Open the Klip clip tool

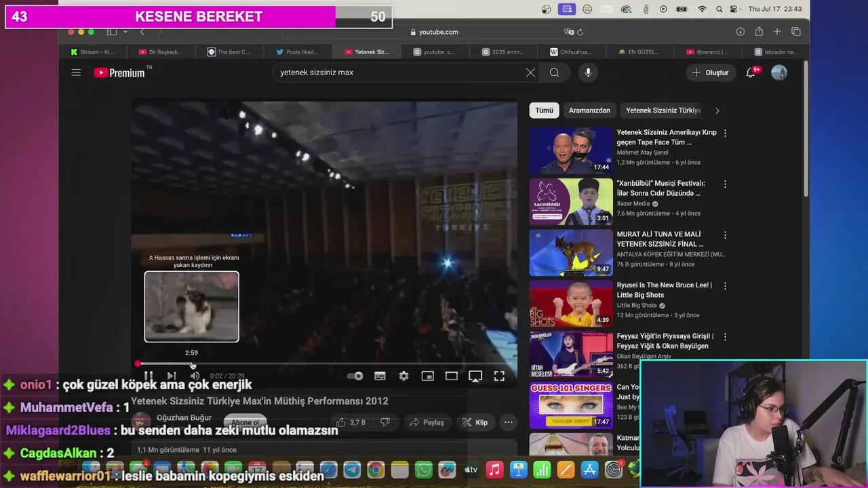click(x=475, y=422)
